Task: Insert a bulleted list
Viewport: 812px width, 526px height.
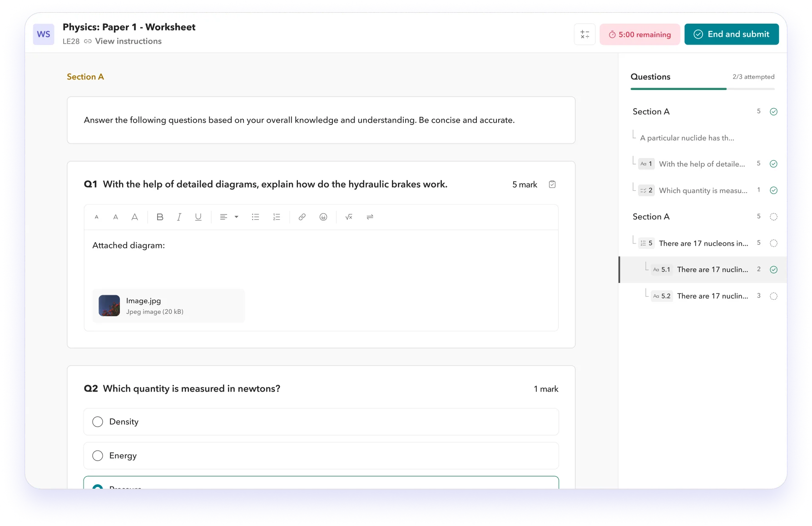Action: point(255,217)
